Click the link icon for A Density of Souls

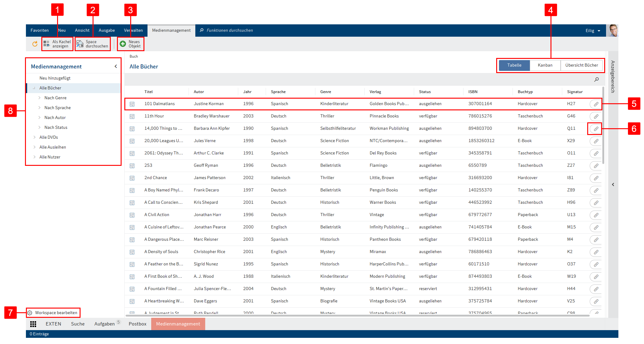click(596, 252)
